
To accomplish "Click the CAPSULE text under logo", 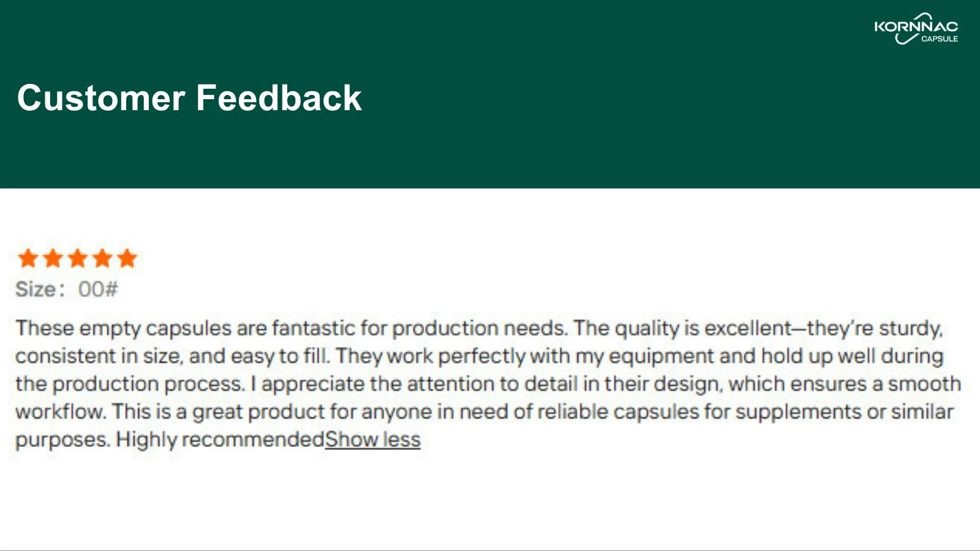I will pos(940,39).
